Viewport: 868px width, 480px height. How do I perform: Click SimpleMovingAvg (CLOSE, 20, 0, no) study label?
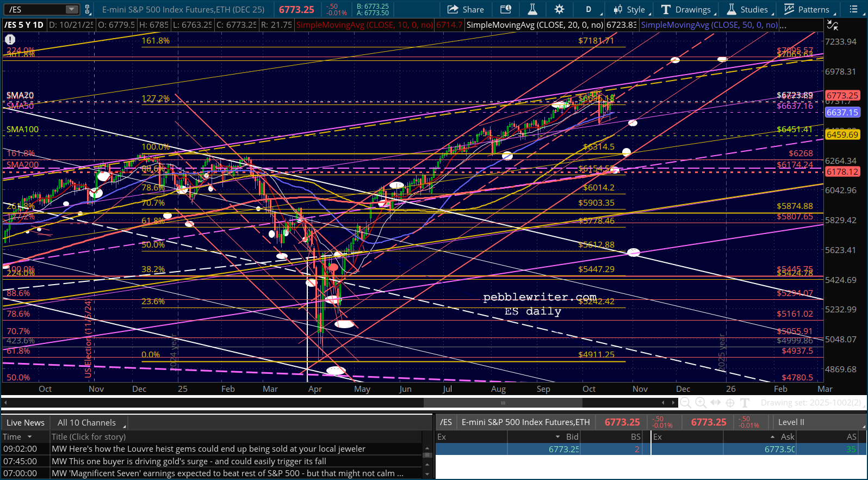[x=535, y=25]
